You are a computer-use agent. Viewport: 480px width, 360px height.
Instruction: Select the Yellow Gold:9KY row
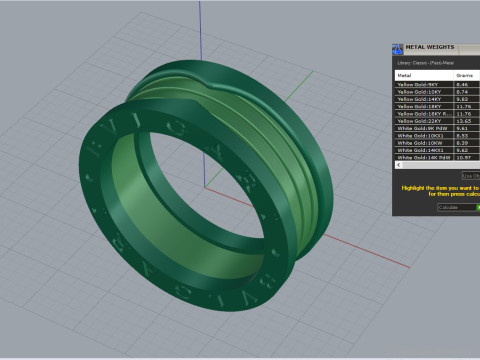(437, 84)
